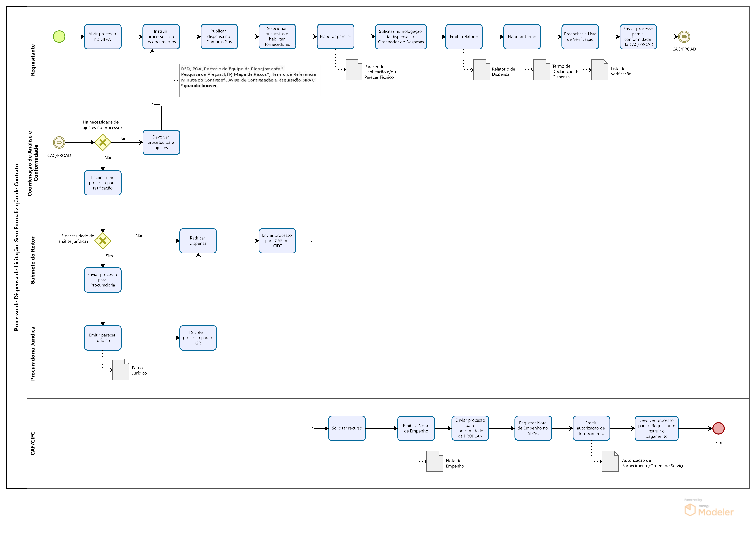Click the Devolver processo para ajustes task

tap(161, 143)
